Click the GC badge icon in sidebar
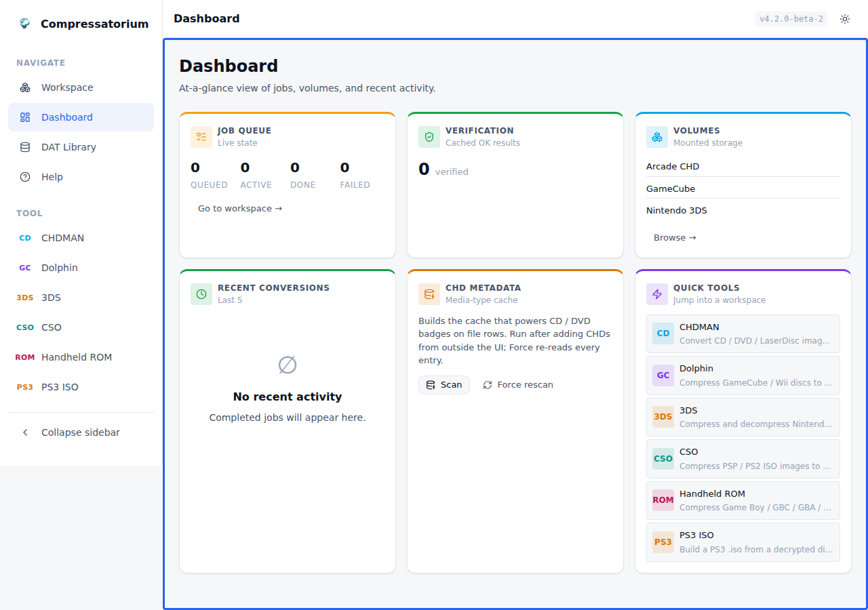Image resolution: width=868 pixels, height=610 pixels. click(25, 268)
